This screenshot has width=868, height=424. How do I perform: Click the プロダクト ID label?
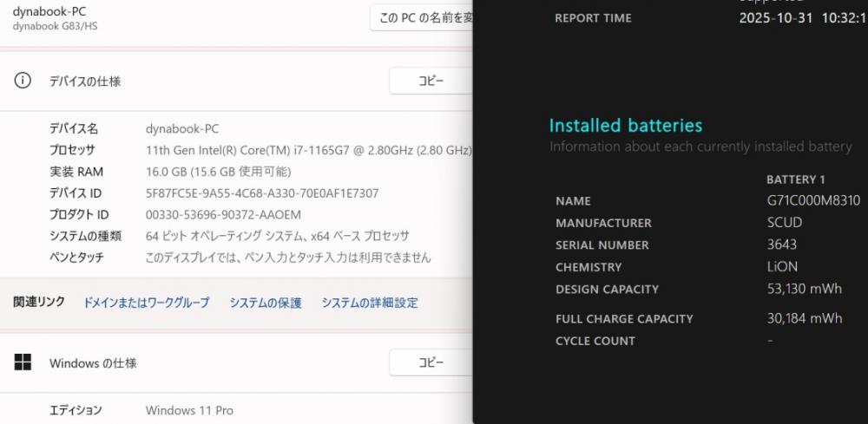tap(79, 214)
